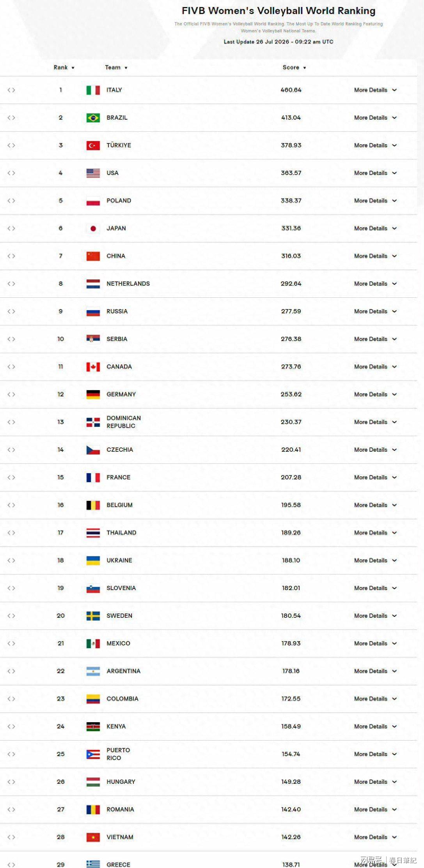Click the Japan flag icon
Screen dimensions: 424x868
(93, 228)
